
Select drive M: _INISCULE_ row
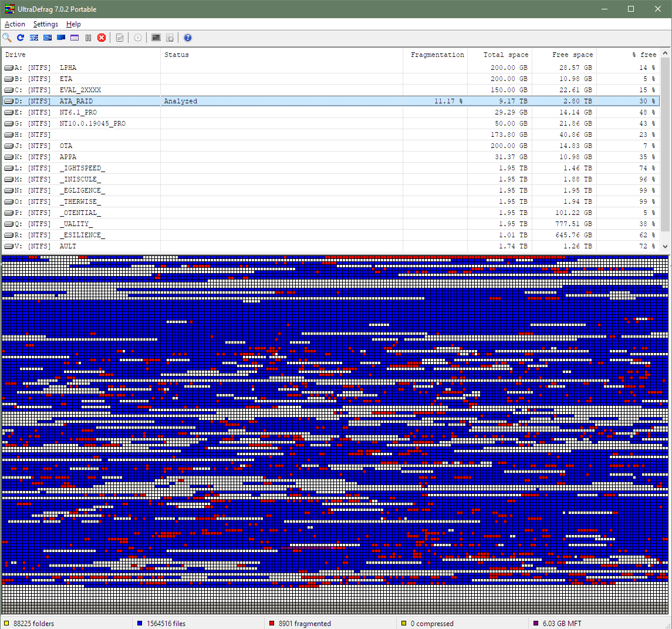point(331,179)
